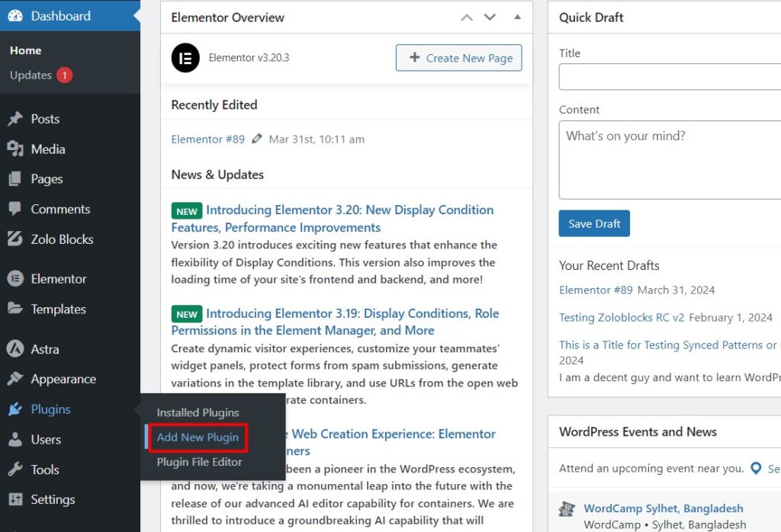The height and width of the screenshot is (532, 781).
Task: Focus the Quick Draft Title field
Action: (x=670, y=77)
